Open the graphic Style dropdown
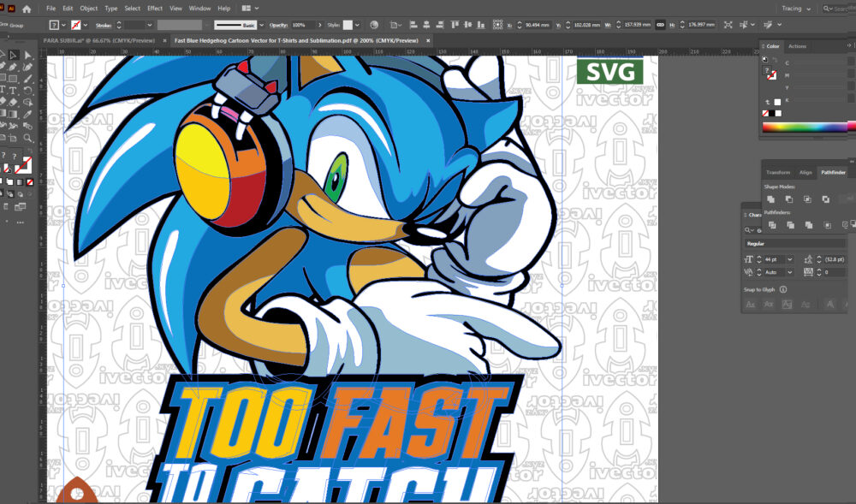Screen dimensions: 856x504 click(x=357, y=25)
